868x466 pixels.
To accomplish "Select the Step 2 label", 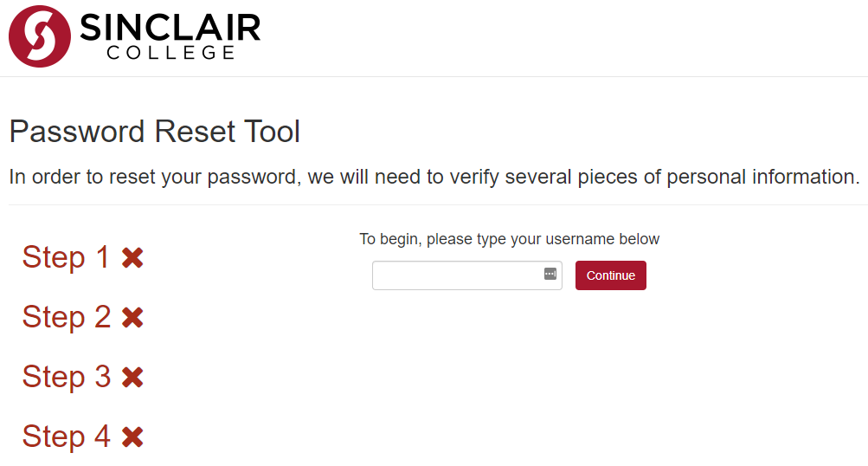I will click(66, 317).
